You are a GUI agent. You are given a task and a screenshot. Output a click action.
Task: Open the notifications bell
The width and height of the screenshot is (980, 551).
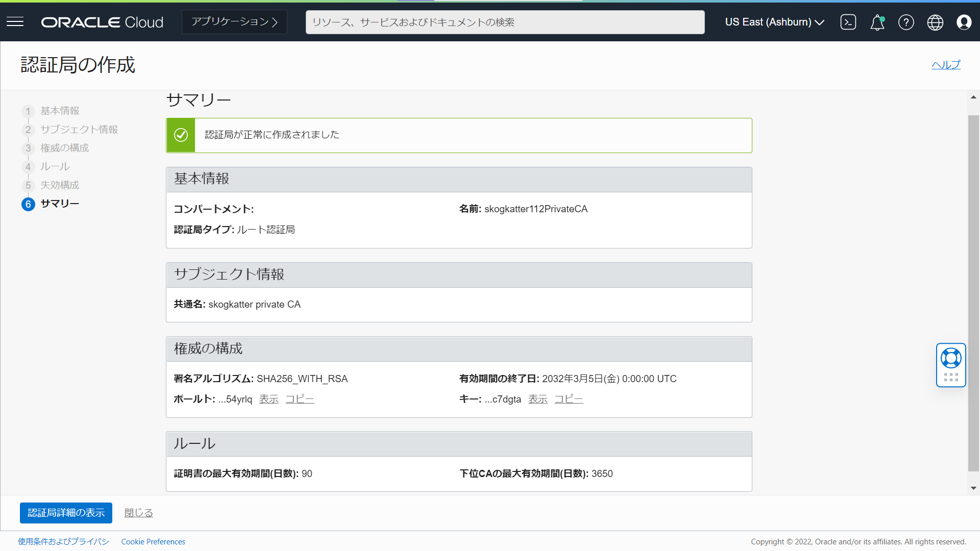click(877, 22)
